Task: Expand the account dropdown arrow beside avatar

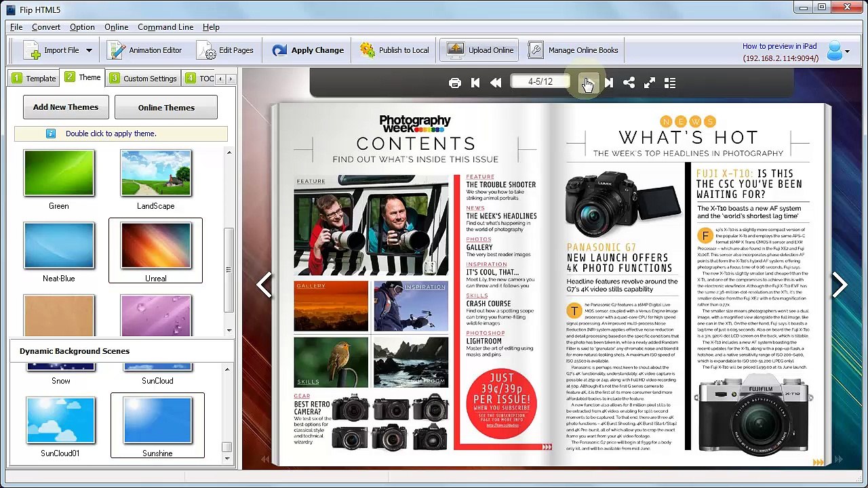Action: coord(847,52)
